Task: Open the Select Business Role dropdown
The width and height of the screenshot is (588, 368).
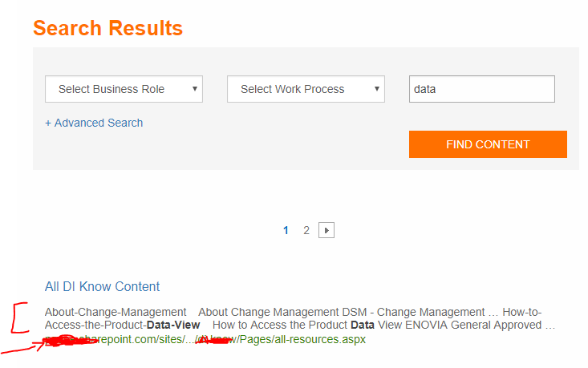Action: (124, 89)
